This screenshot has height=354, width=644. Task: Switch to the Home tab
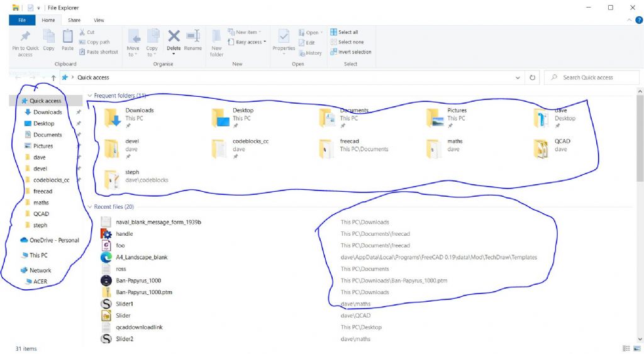click(48, 19)
